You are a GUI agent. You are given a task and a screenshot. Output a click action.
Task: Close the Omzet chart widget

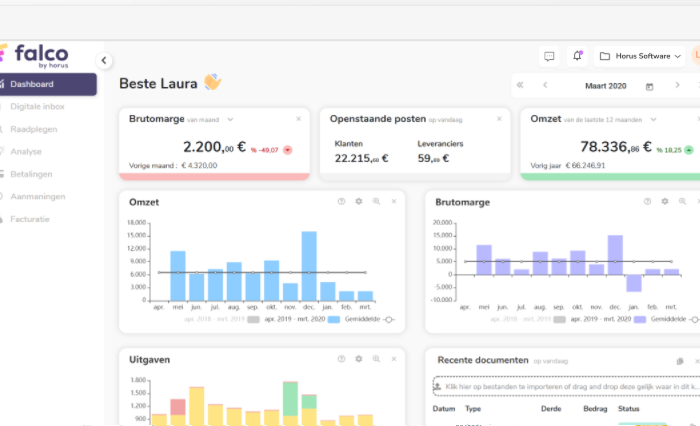(x=394, y=201)
